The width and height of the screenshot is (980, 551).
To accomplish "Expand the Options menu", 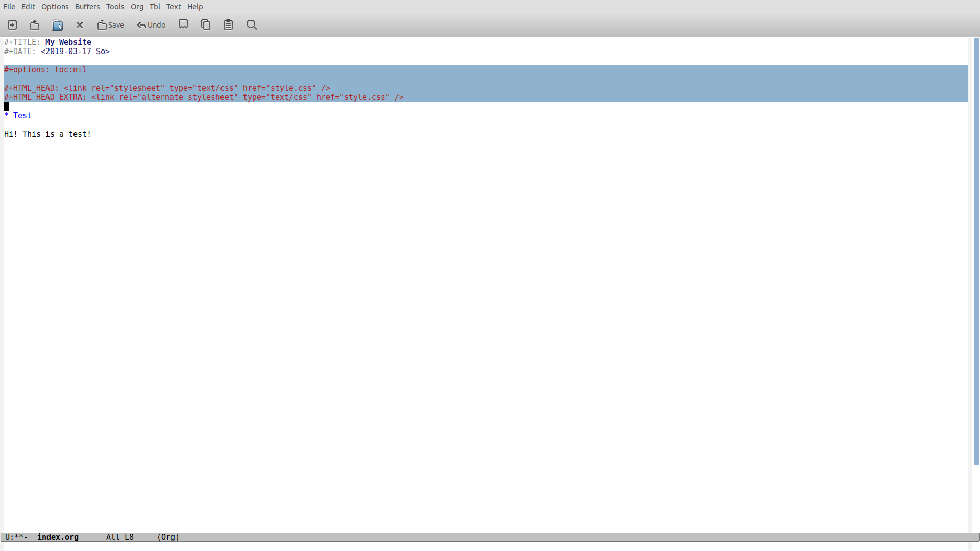I will point(55,7).
